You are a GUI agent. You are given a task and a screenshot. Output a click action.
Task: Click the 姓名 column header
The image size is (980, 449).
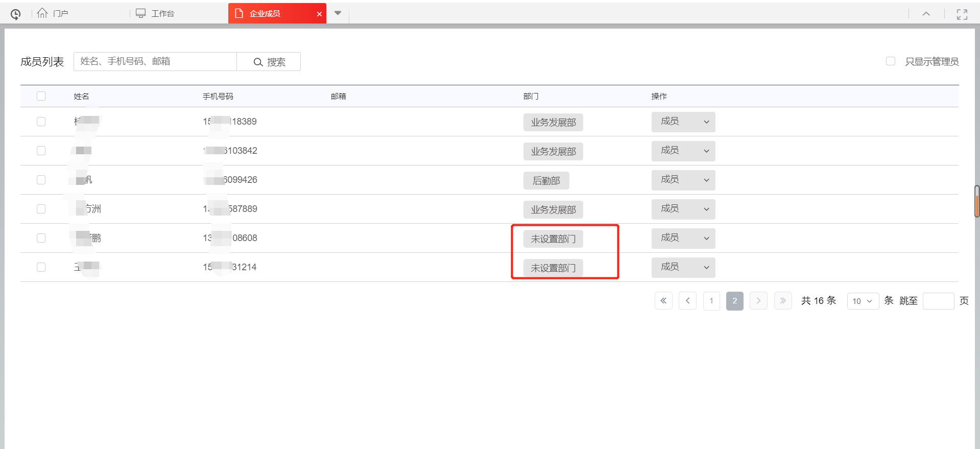coord(81,96)
